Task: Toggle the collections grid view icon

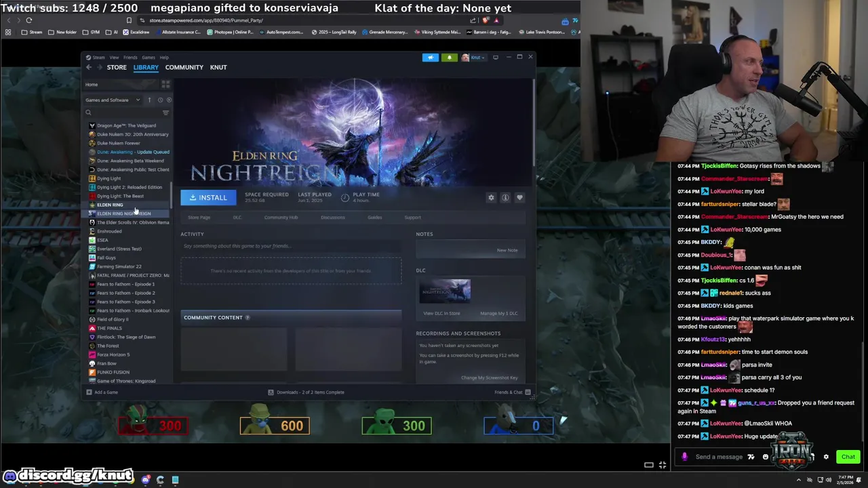Action: (165, 84)
